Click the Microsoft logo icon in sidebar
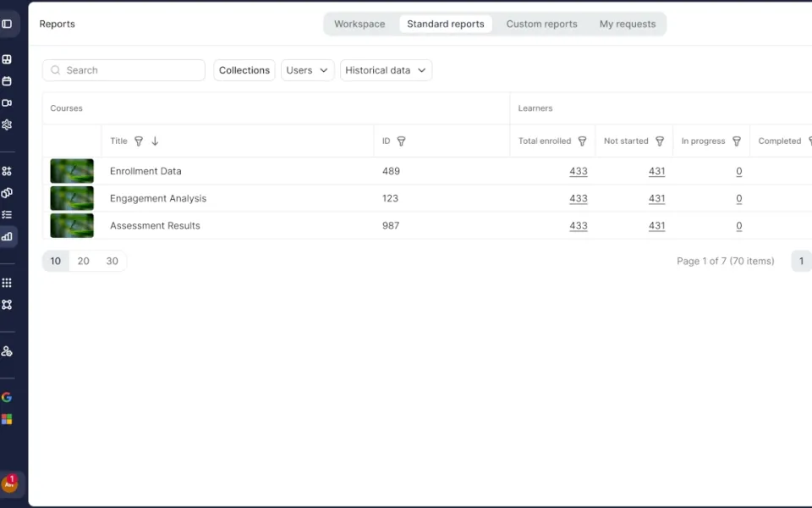Image resolution: width=812 pixels, height=508 pixels. (7, 419)
